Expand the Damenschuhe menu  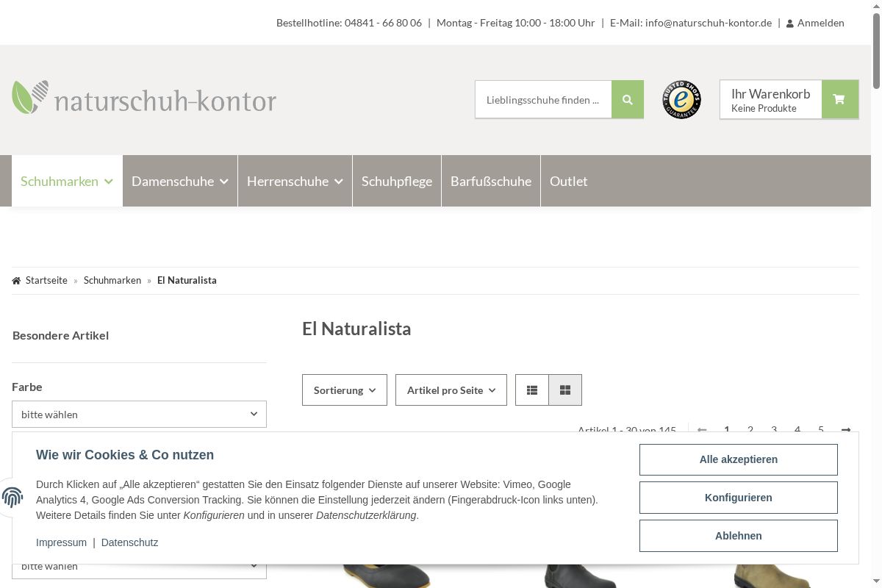point(180,181)
